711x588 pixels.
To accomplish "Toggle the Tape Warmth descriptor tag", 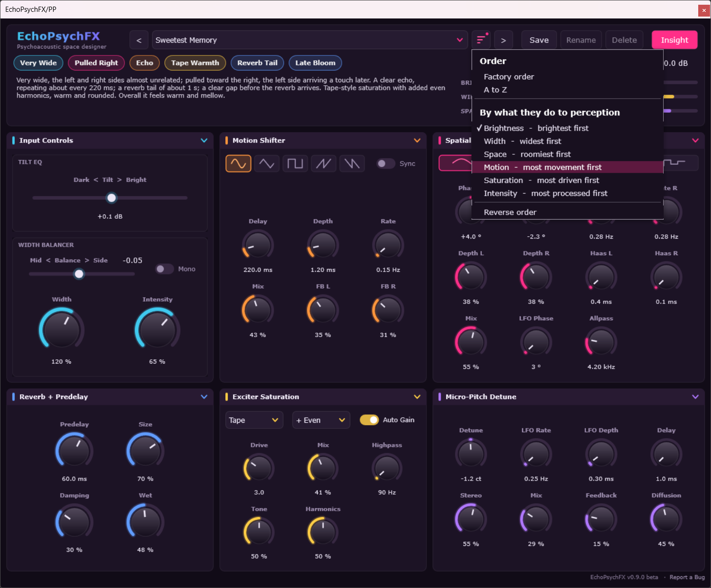I will click(195, 63).
